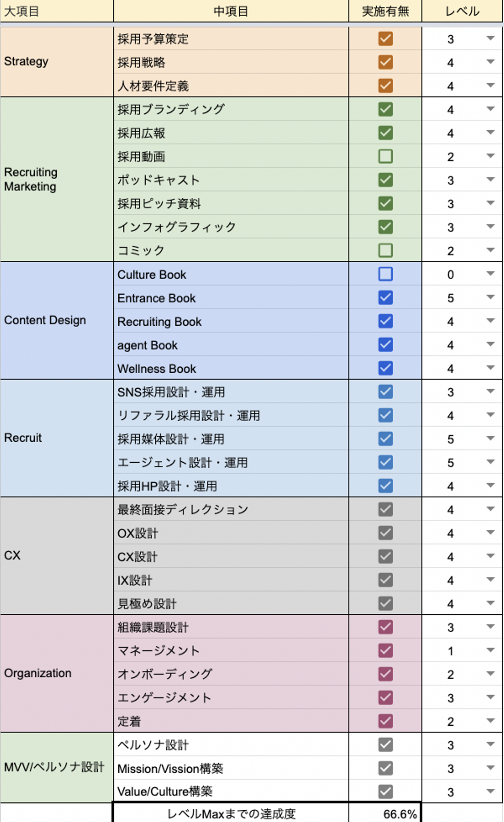Open level dropdown for 採用媒体設計・運用

coord(490,438)
